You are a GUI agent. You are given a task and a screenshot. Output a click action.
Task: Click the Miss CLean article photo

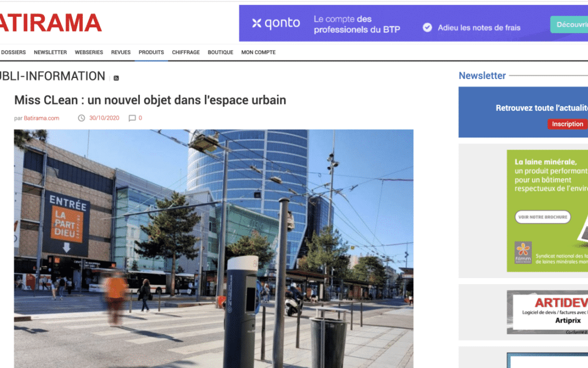pos(213,248)
